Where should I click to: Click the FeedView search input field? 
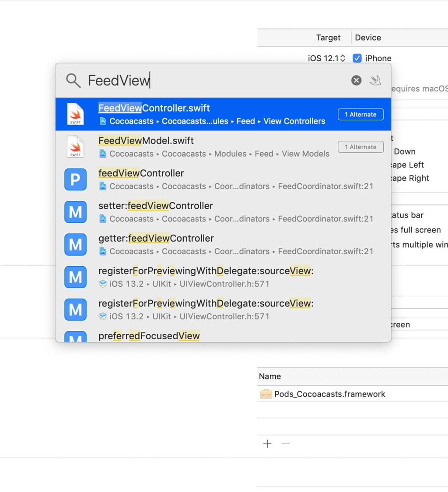coord(214,81)
